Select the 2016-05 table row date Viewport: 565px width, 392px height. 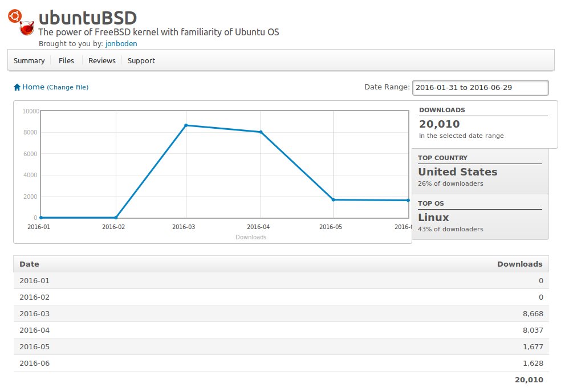[x=34, y=346]
